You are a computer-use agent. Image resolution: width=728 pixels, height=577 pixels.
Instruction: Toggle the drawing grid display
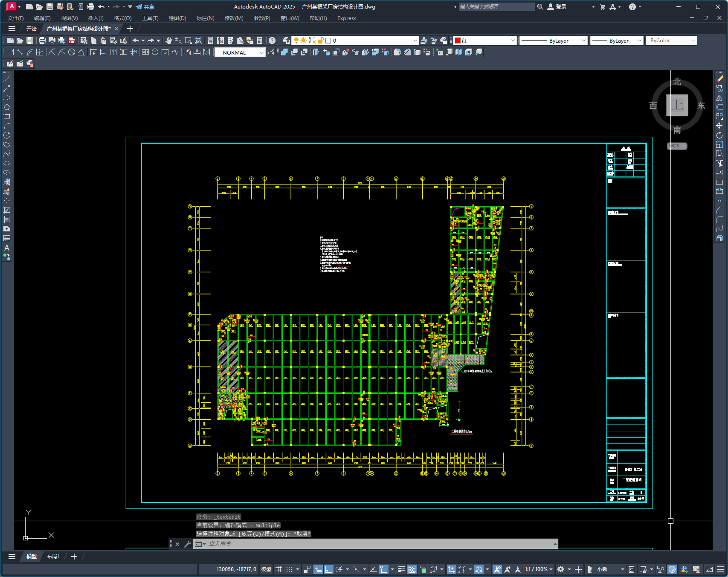[x=279, y=569]
